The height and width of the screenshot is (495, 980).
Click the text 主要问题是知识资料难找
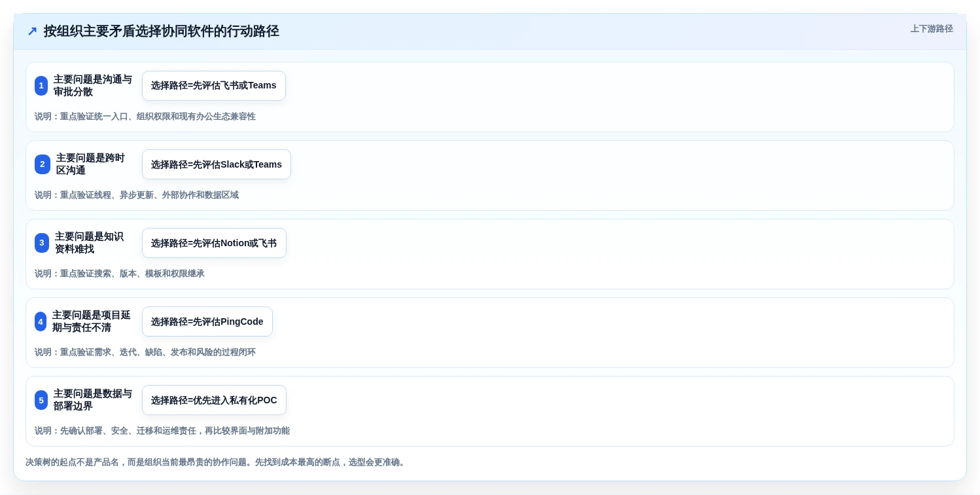89,243
